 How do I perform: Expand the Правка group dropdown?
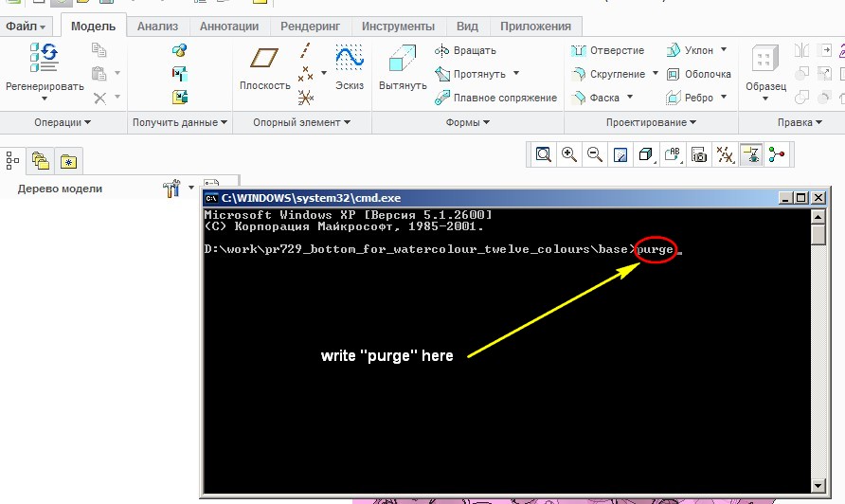click(800, 122)
